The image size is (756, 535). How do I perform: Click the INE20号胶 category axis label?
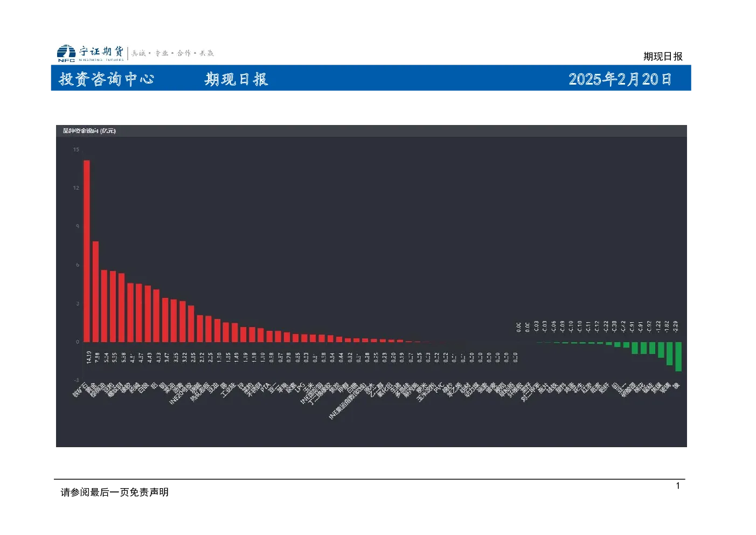coord(180,393)
